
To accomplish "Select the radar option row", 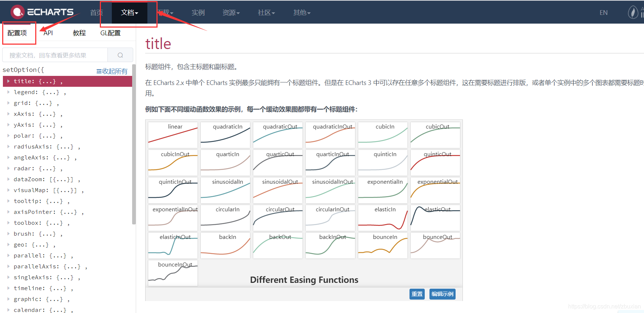I will [67, 168].
